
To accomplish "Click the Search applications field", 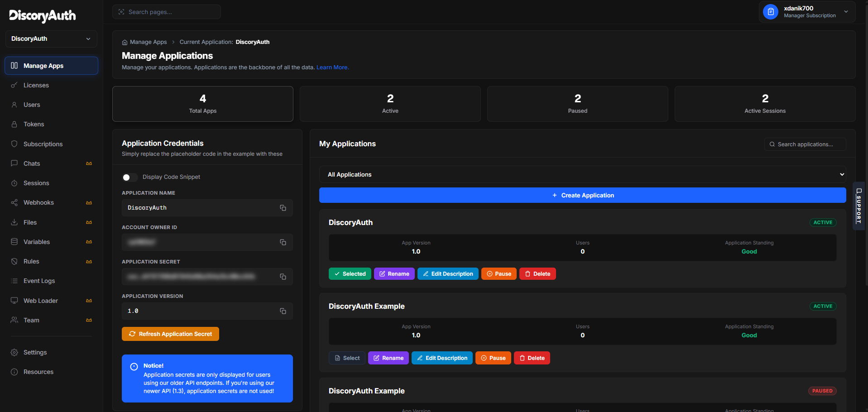I will 805,144.
